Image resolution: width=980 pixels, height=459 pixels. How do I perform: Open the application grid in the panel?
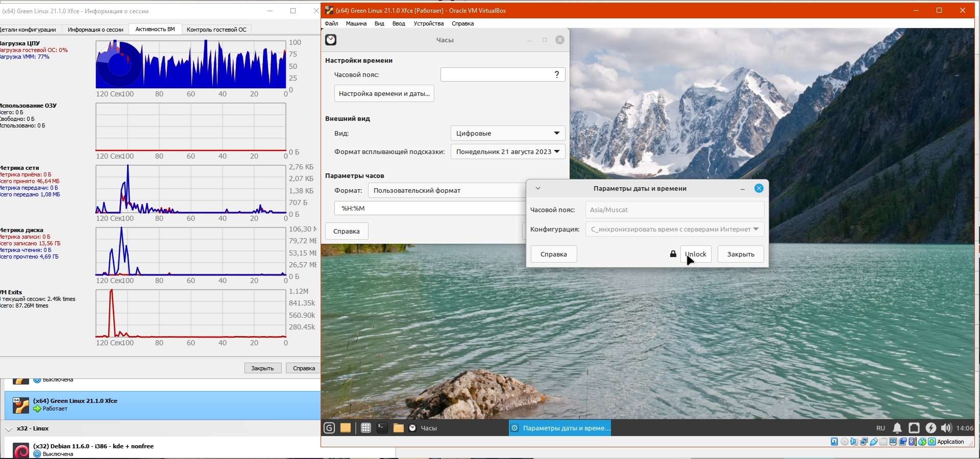click(365, 428)
